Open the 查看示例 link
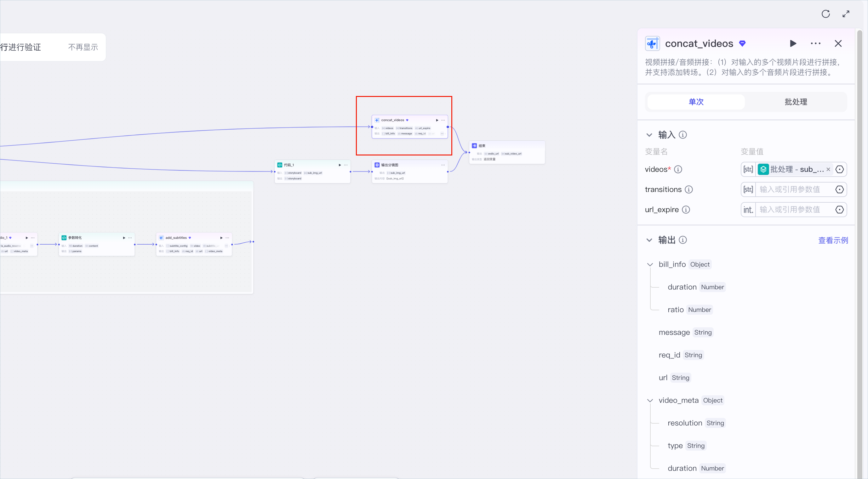Image resolution: width=868 pixels, height=479 pixels. [833, 240]
